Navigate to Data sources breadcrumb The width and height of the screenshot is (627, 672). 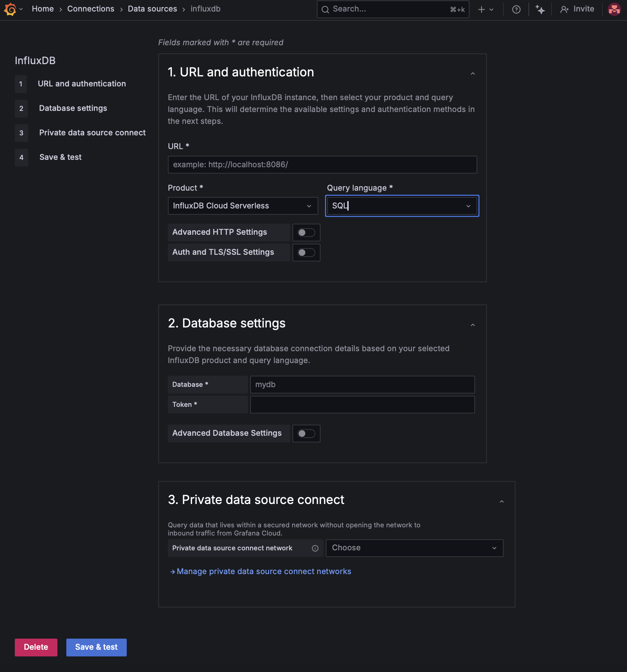(x=152, y=9)
